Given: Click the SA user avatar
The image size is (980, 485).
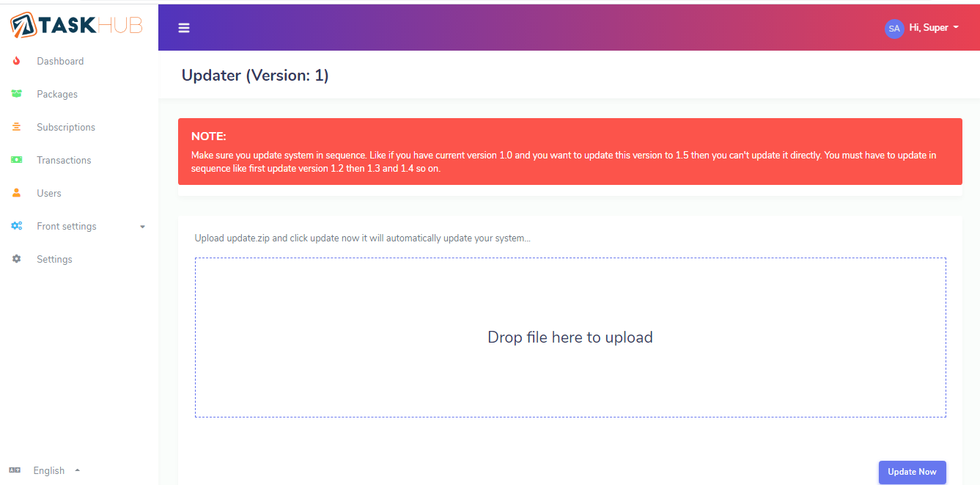Looking at the screenshot, I should pos(894,29).
